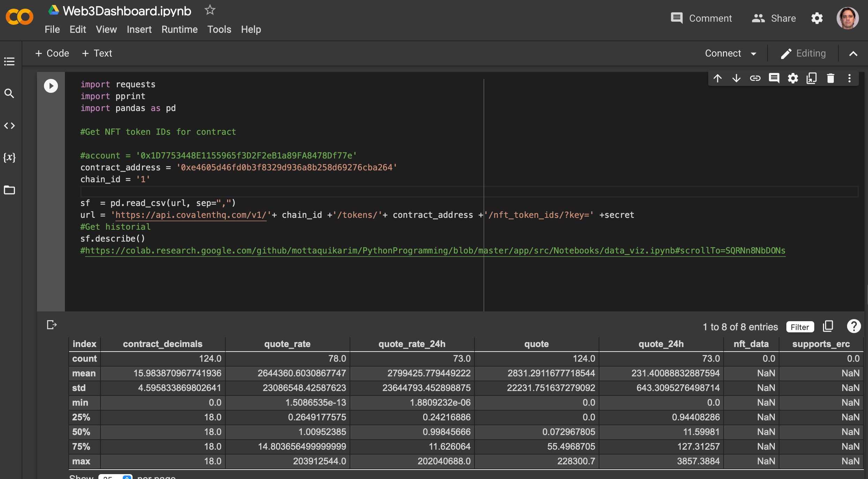Open the variables inspector panel
The width and height of the screenshot is (868, 479).
9,157
